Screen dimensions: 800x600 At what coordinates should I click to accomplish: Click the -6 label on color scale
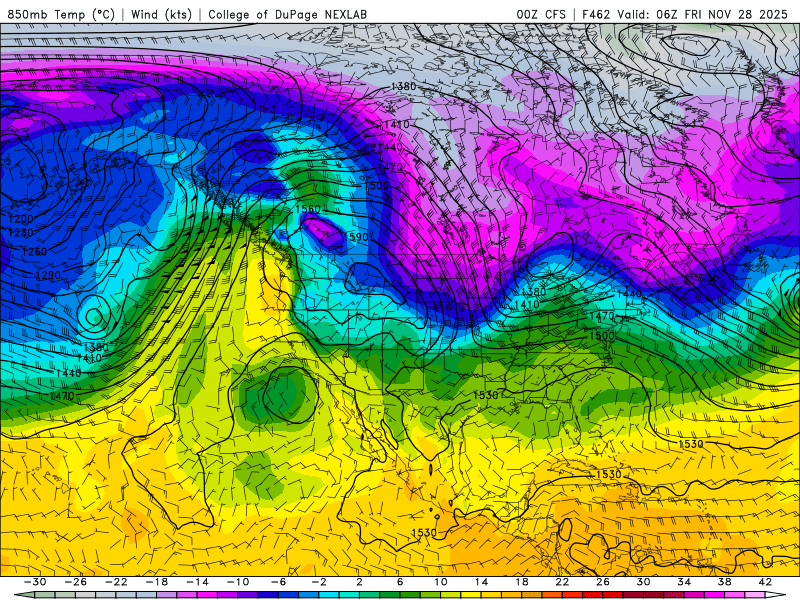tap(279, 582)
